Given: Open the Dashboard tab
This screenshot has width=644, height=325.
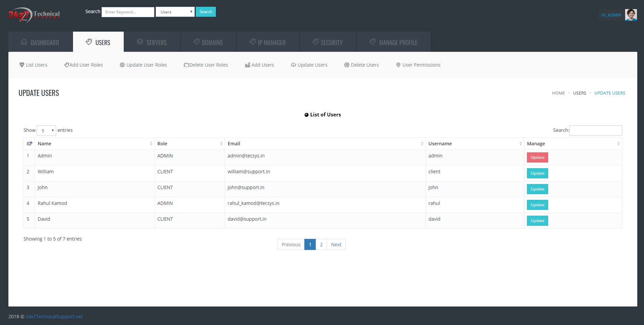Looking at the screenshot, I should coord(40,42).
